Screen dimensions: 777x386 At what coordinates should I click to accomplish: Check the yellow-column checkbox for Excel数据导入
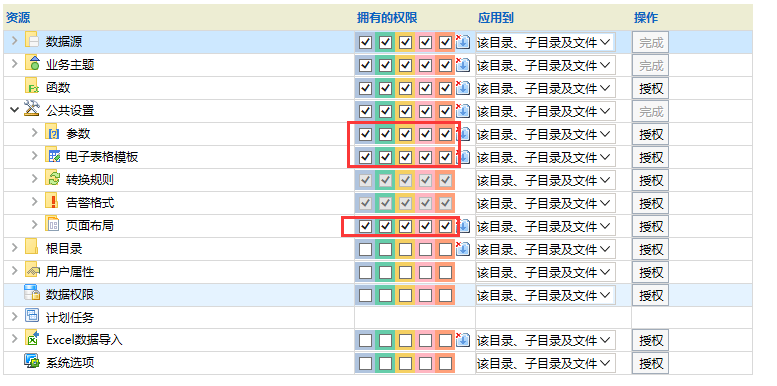click(x=405, y=340)
